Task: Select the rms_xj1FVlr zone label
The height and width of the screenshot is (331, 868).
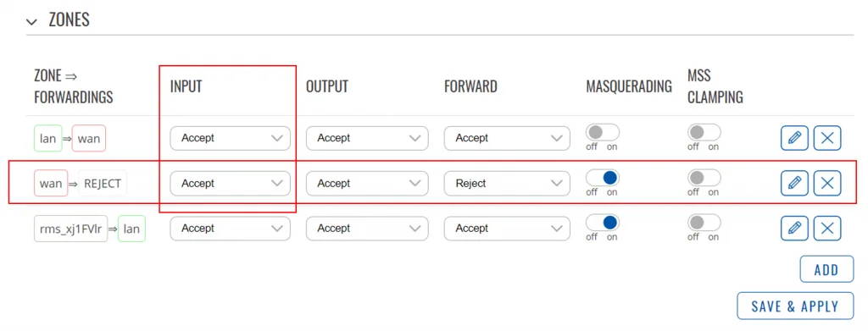Action: (70, 229)
